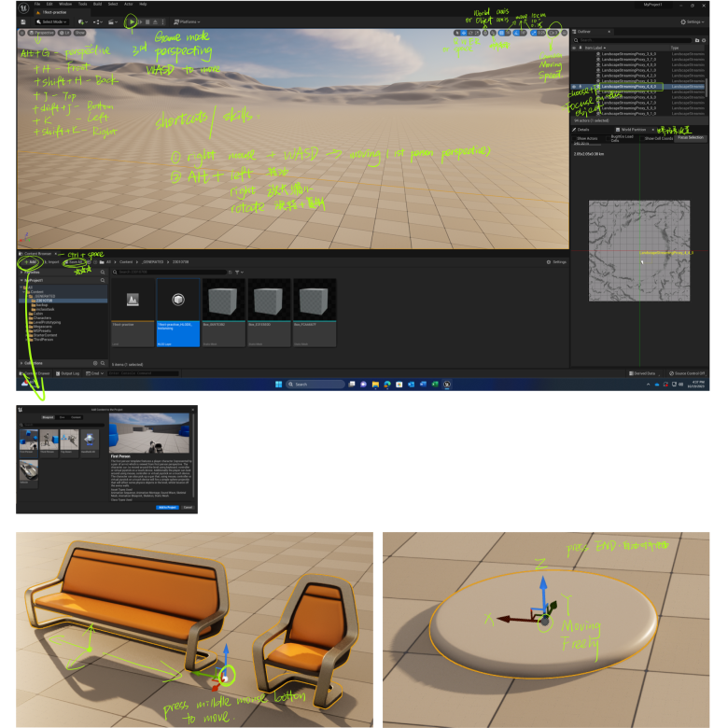Toggle the world/local coordinate system globe icon
This screenshot has width=728, height=728.
pyautogui.click(x=485, y=33)
